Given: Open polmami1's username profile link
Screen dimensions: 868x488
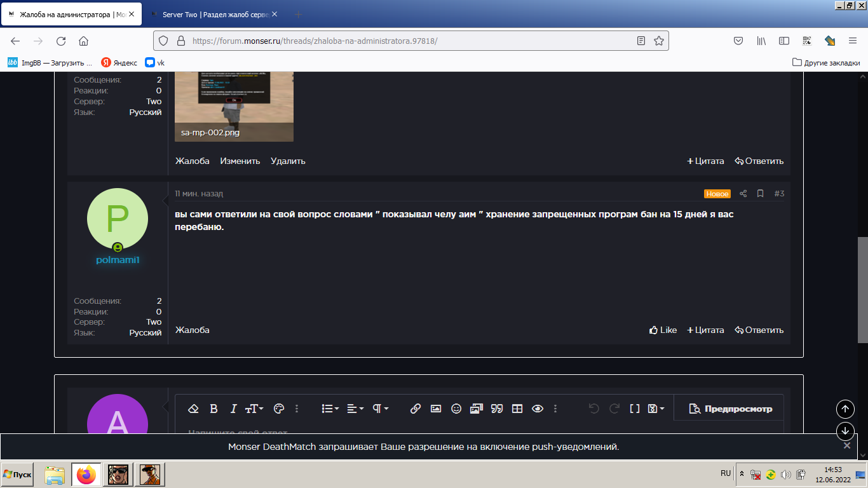Looking at the screenshot, I should [118, 261].
